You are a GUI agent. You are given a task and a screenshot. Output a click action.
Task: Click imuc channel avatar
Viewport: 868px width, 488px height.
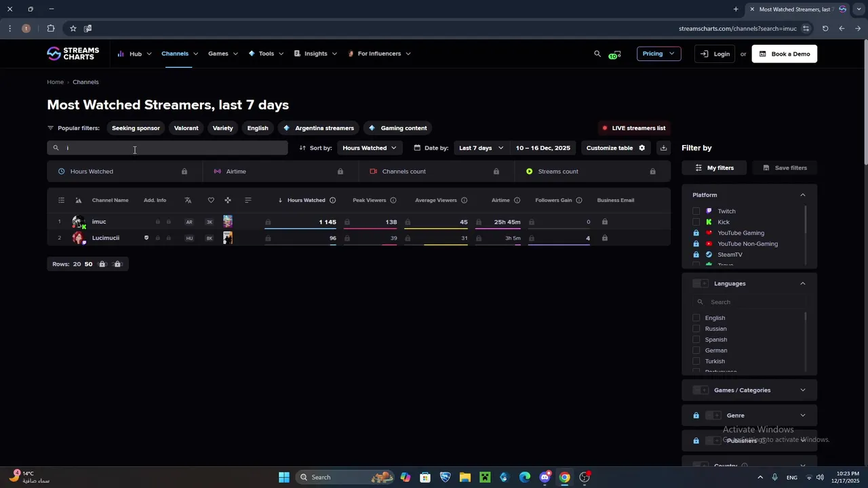79,222
